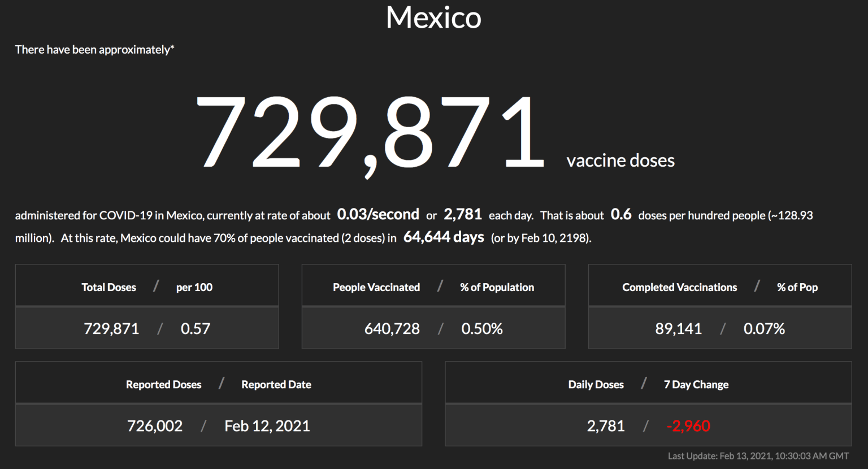This screenshot has height=469, width=868.
Task: Click the 0.03/second rate figure
Action: coord(378,215)
